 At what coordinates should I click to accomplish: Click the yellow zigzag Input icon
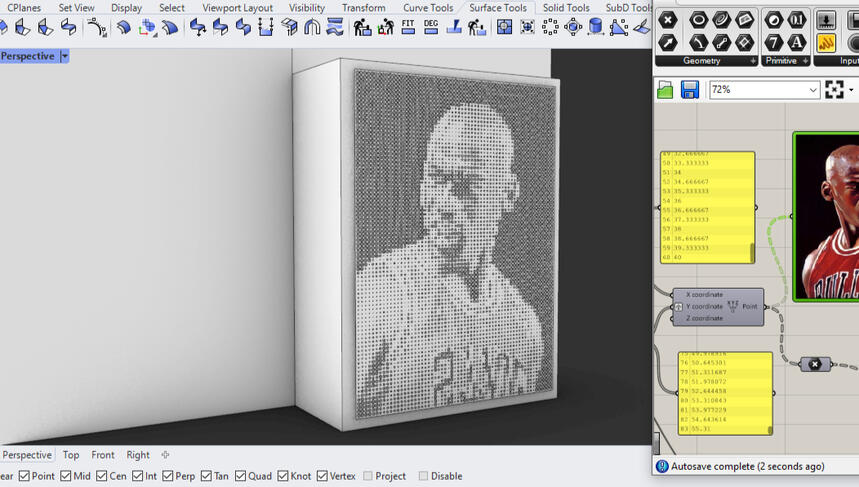pyautogui.click(x=826, y=43)
